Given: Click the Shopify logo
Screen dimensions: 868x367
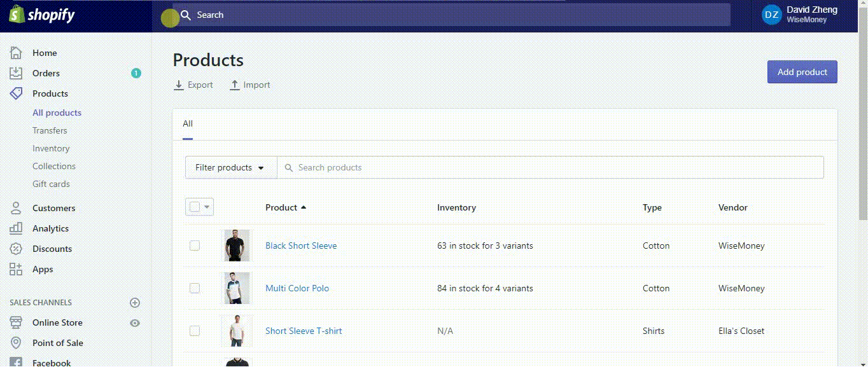Looking at the screenshot, I should pos(41,15).
